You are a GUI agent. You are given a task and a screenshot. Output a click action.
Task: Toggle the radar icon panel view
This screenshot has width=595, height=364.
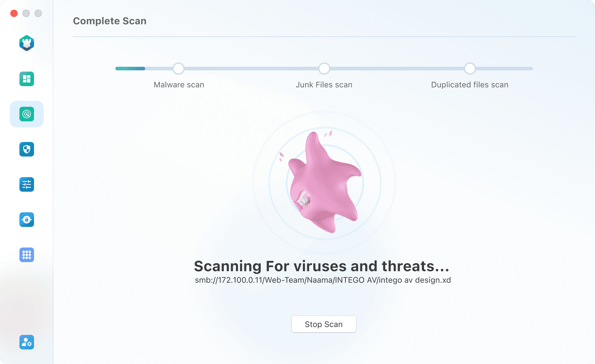tap(26, 114)
